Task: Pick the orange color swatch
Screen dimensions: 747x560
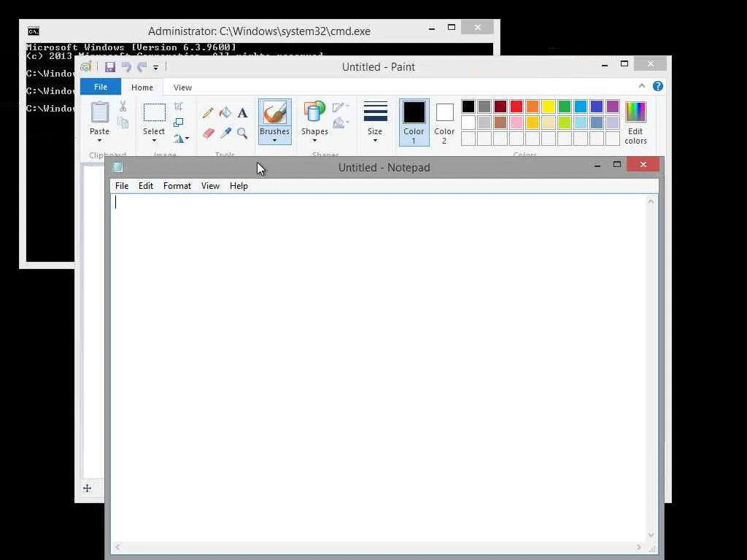Action: tap(533, 106)
